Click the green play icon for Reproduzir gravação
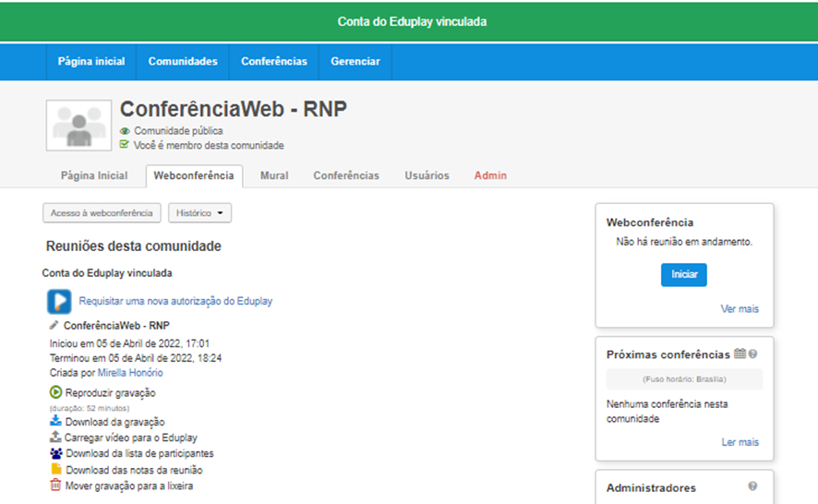 [x=55, y=391]
